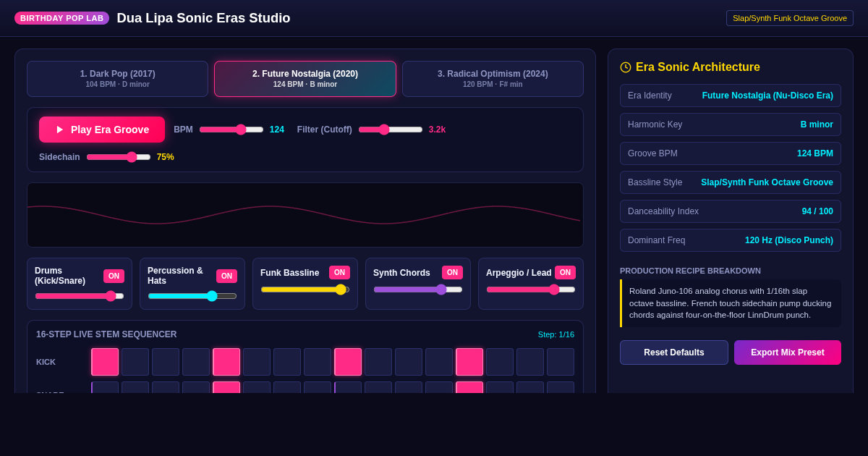The image size is (868, 456).
Task: Set the Drums (Kick/Snare) volume slider
Action: [80, 295]
